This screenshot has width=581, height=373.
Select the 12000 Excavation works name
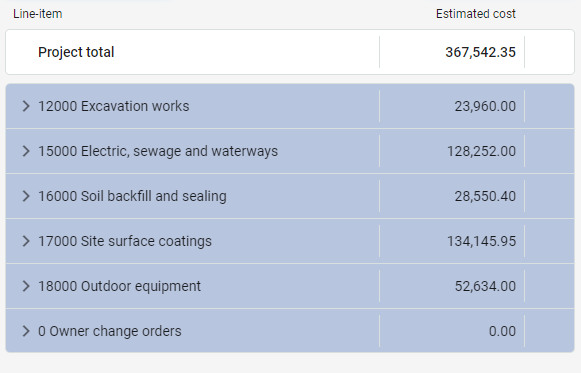(113, 106)
